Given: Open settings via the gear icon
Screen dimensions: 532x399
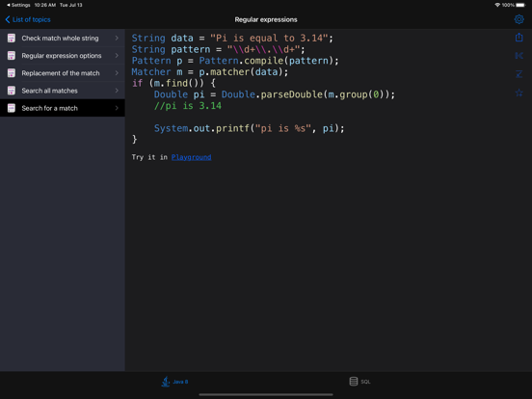Looking at the screenshot, I should coord(519,19).
